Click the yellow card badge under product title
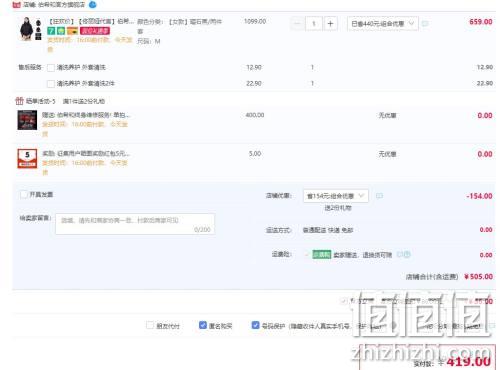This screenshot has height=370, width=500. pyautogui.click(x=72, y=31)
